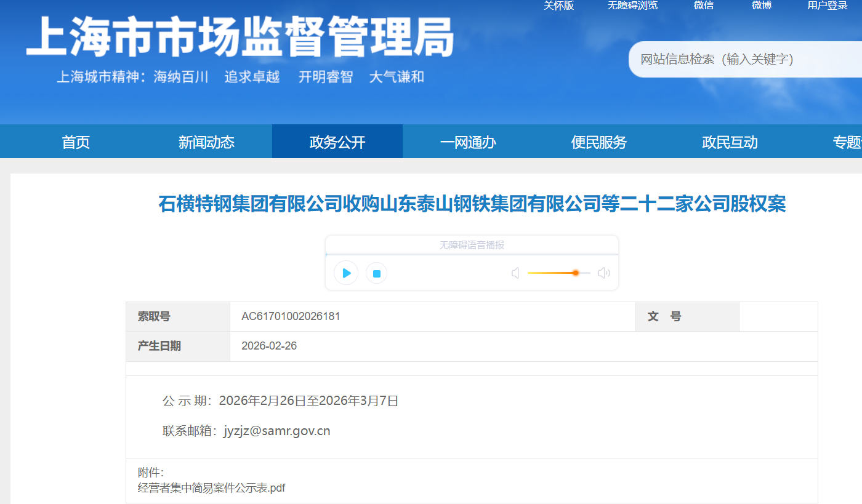Open the 微信 link in header
This screenshot has height=504, width=862.
[x=703, y=6]
